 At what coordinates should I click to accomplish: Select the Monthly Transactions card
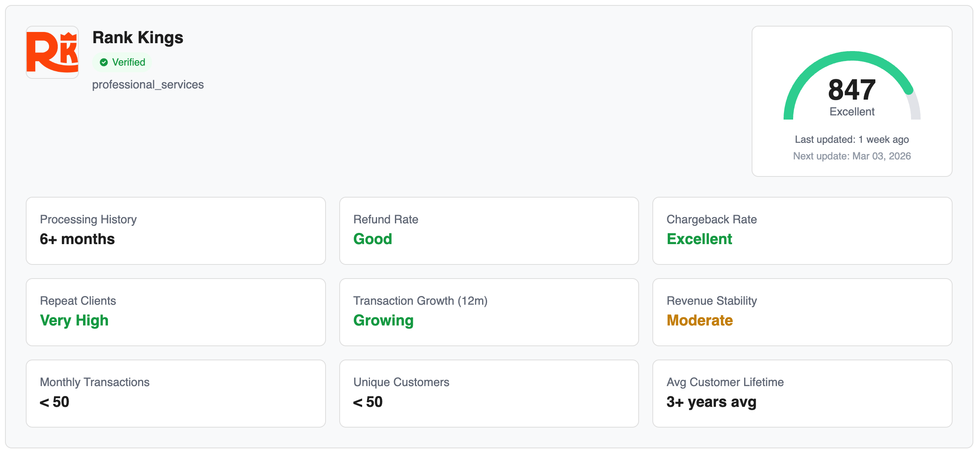coord(176,393)
